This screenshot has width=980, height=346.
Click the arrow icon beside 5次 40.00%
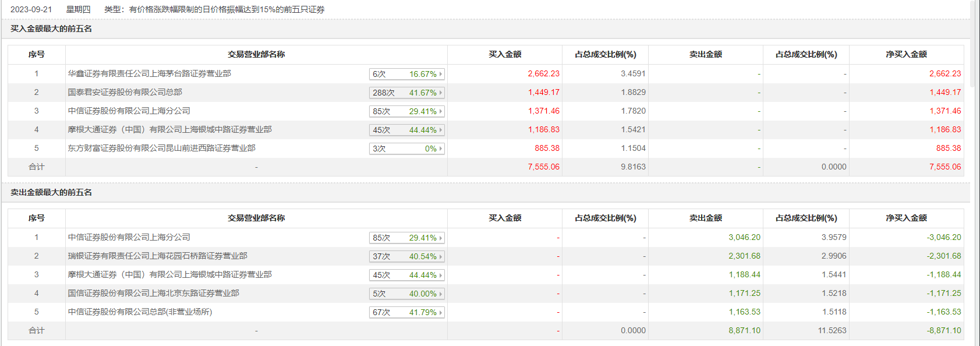(x=441, y=294)
